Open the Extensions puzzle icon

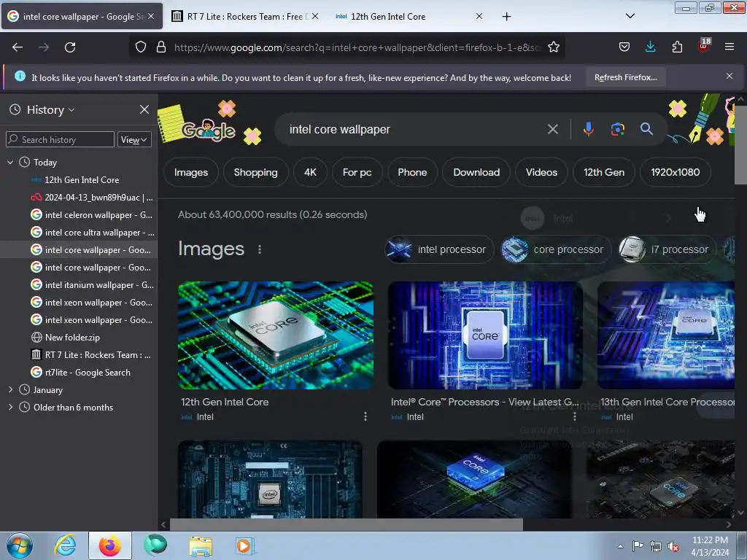677,47
